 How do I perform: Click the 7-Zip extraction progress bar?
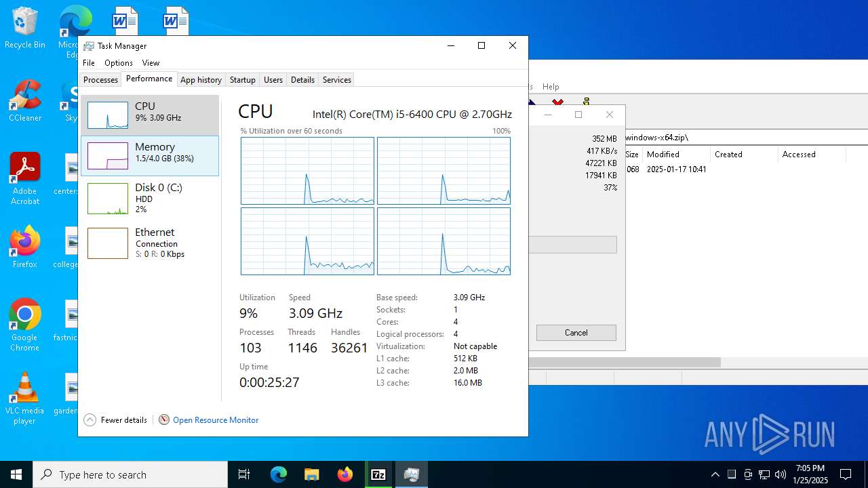click(x=573, y=245)
